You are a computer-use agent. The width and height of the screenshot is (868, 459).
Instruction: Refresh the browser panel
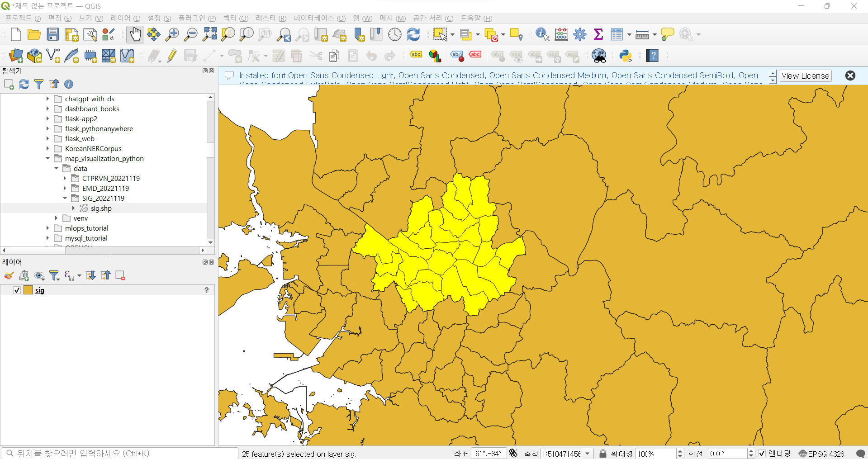[x=24, y=84]
